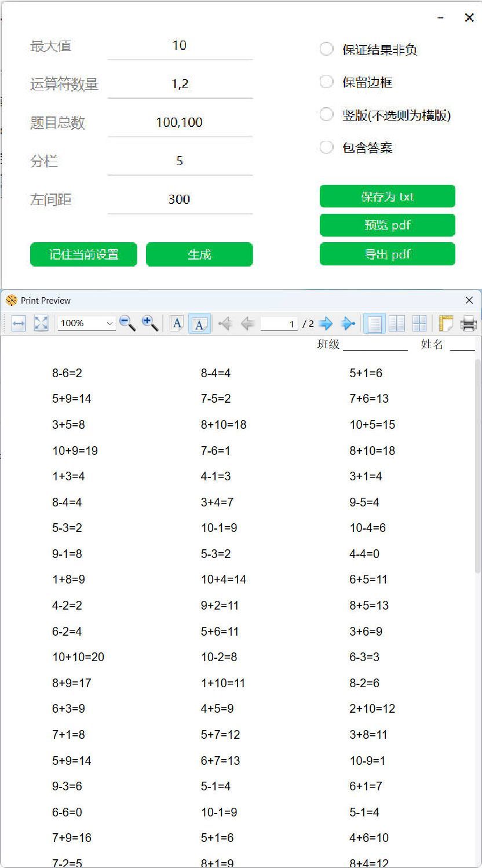Select fit-width view in Print Preview
The height and width of the screenshot is (868, 482).
pos(17,323)
